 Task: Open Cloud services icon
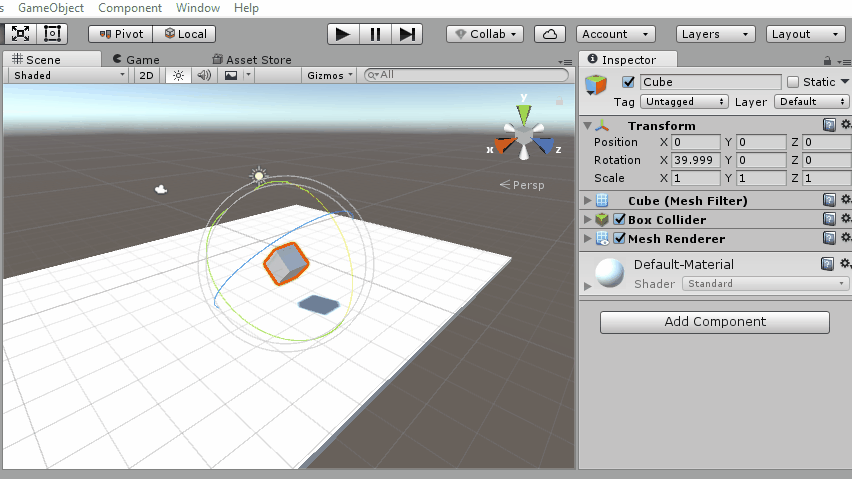click(x=549, y=34)
